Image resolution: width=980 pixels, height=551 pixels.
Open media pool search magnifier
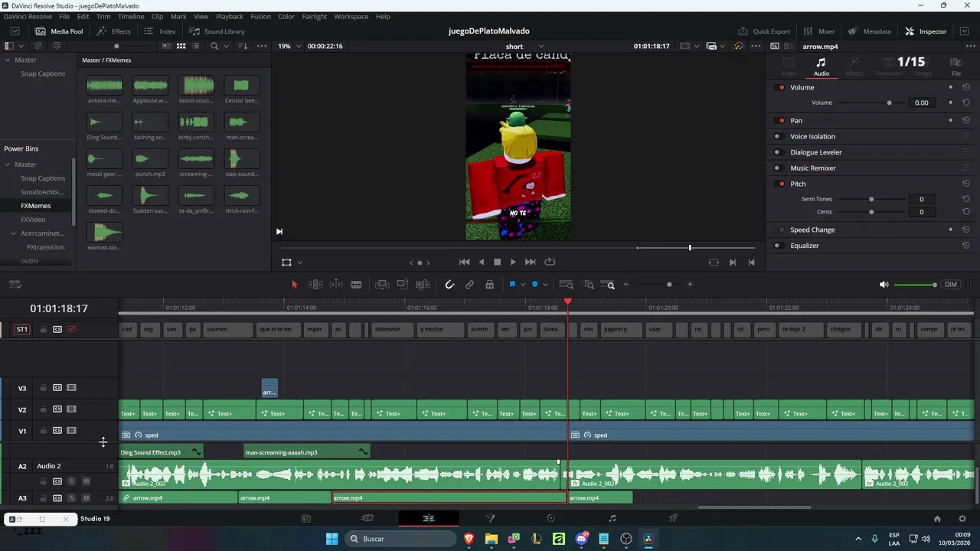tap(214, 46)
